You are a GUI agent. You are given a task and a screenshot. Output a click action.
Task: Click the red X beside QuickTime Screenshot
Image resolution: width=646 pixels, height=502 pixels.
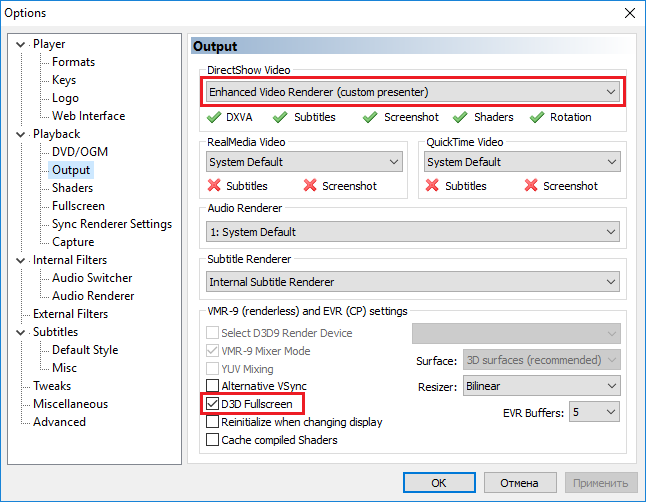pos(530,186)
